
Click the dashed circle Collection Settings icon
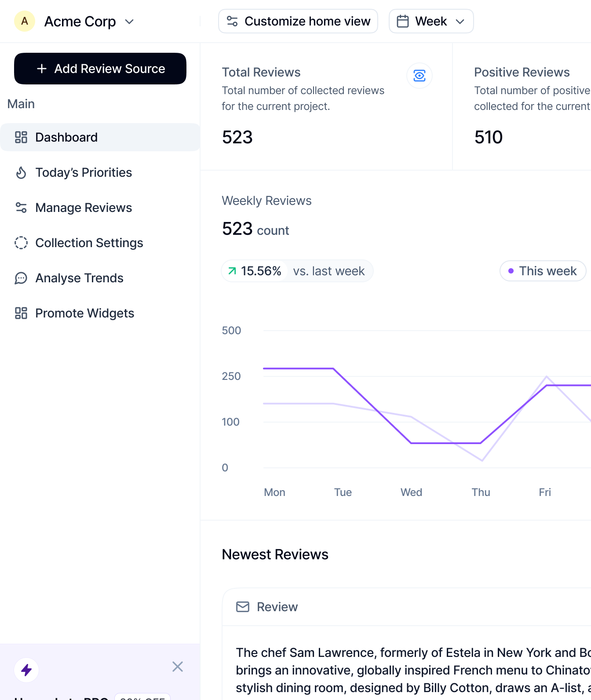pyautogui.click(x=21, y=243)
